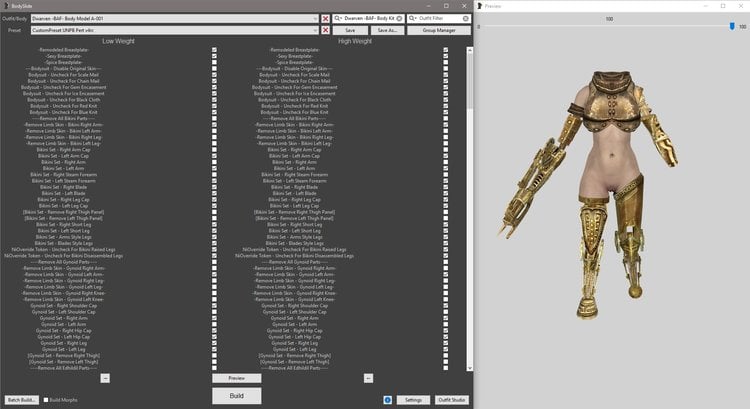Viewport: 750px width, 409px height.
Task: Clear the Outfit Filter field
Action: (x=465, y=19)
